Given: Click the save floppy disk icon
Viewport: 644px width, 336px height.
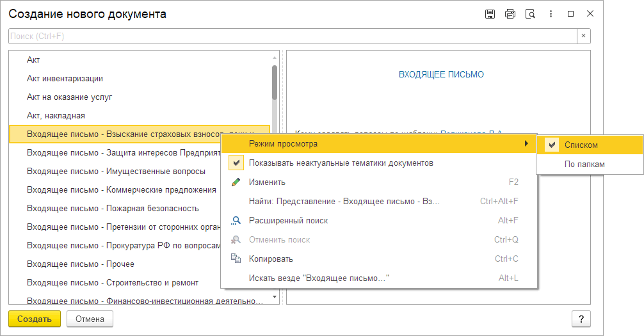Looking at the screenshot, I should point(490,14).
